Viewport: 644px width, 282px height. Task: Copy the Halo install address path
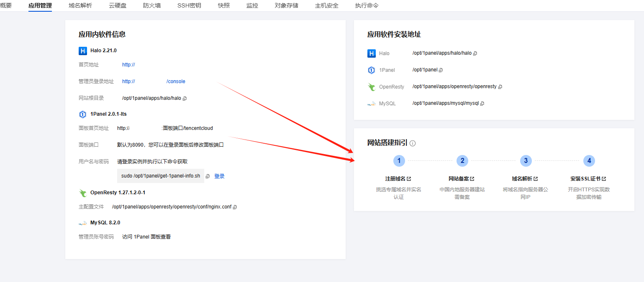(475, 53)
